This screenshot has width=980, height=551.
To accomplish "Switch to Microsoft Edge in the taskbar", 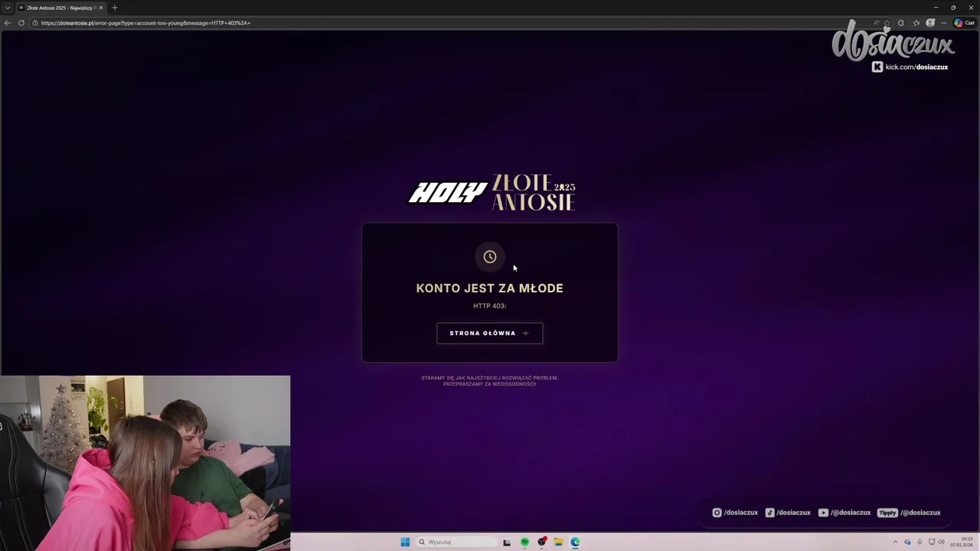I will pyautogui.click(x=575, y=542).
